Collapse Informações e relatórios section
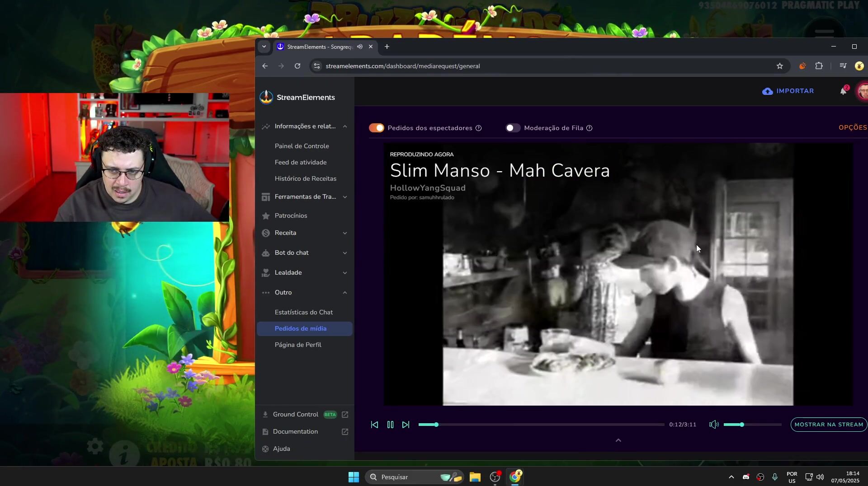This screenshot has width=868, height=486. [345, 126]
